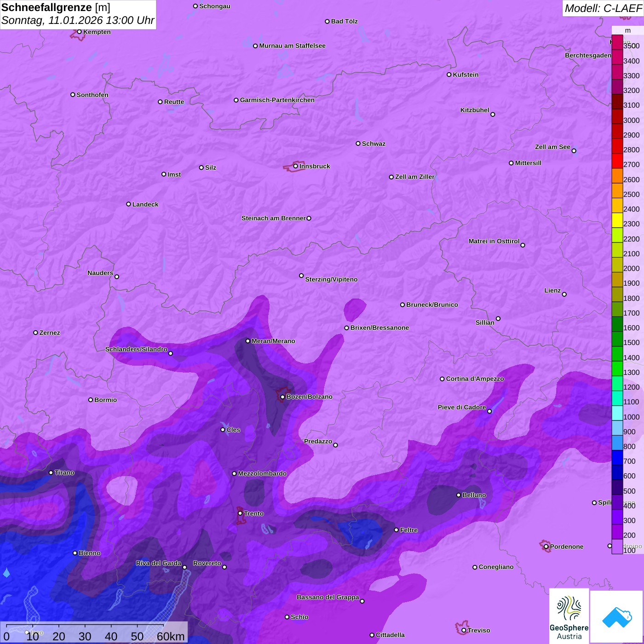This screenshot has height=644, width=644.
Task: Click the Bruneck/Brunico label
Action: [432, 305]
